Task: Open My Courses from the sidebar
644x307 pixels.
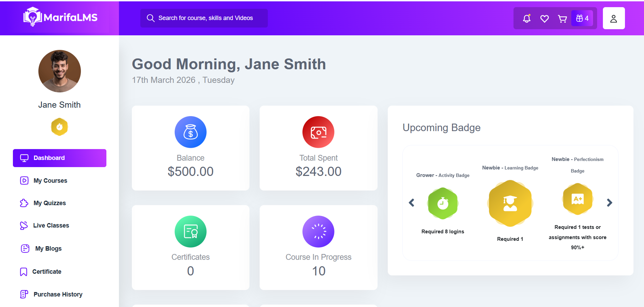Action: point(50,181)
